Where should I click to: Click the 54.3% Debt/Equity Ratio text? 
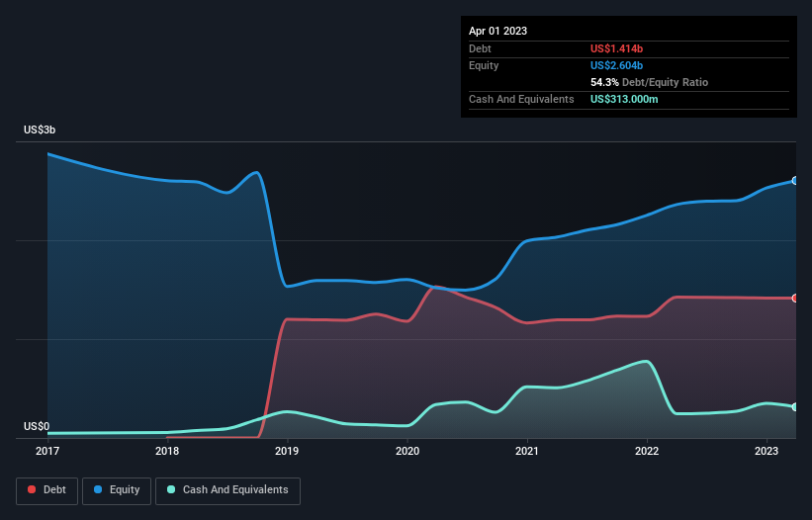coord(649,82)
